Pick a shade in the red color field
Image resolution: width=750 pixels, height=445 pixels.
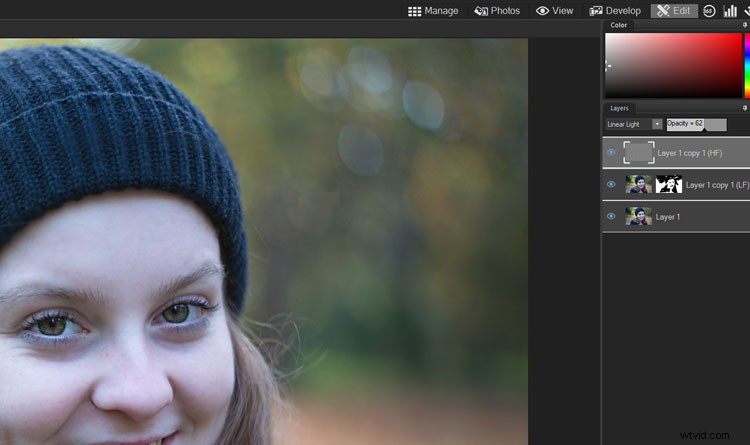click(x=673, y=66)
